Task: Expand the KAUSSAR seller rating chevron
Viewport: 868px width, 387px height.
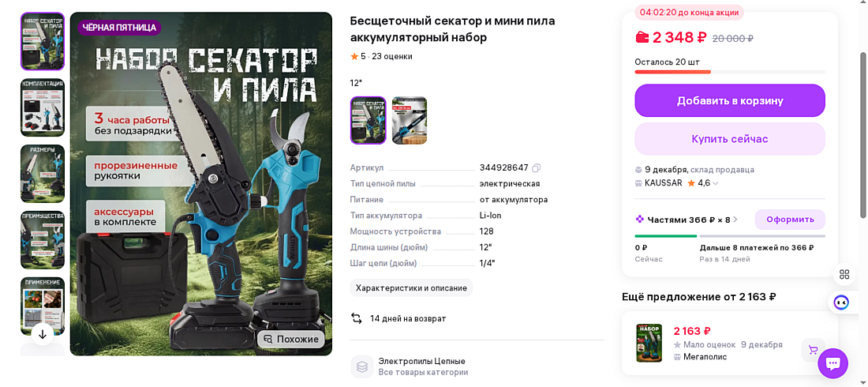Action: click(x=716, y=183)
